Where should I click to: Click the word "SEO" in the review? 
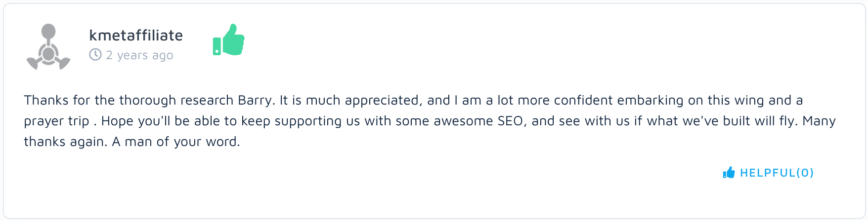pos(510,121)
